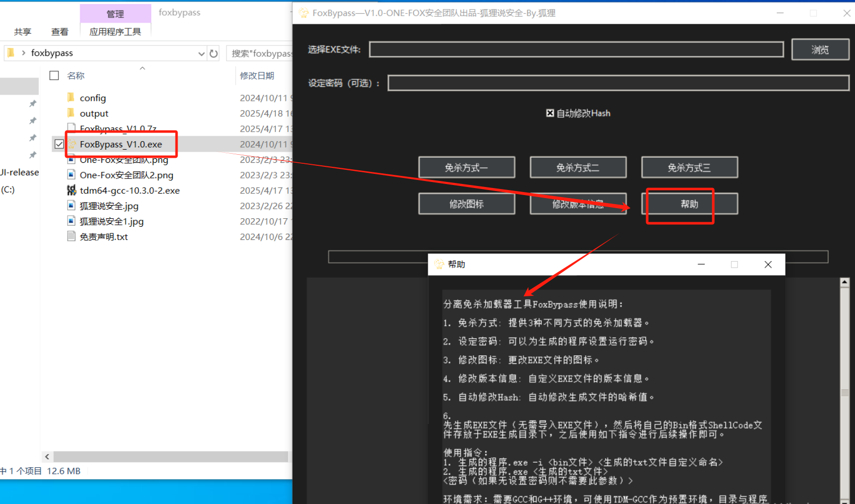
Task: Minimize the 帮助 dialog window
Action: 701,265
